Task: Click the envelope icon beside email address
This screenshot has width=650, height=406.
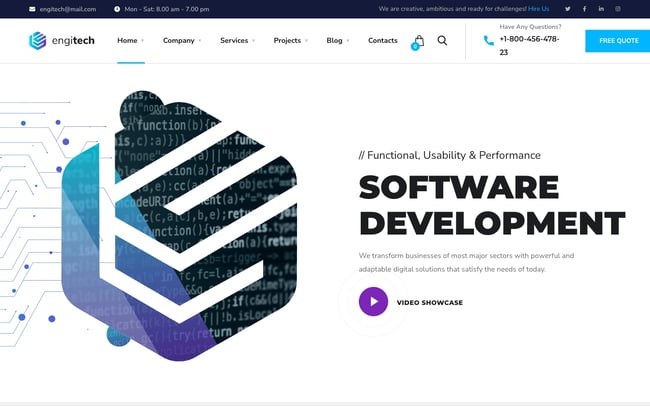Action: tap(31, 9)
